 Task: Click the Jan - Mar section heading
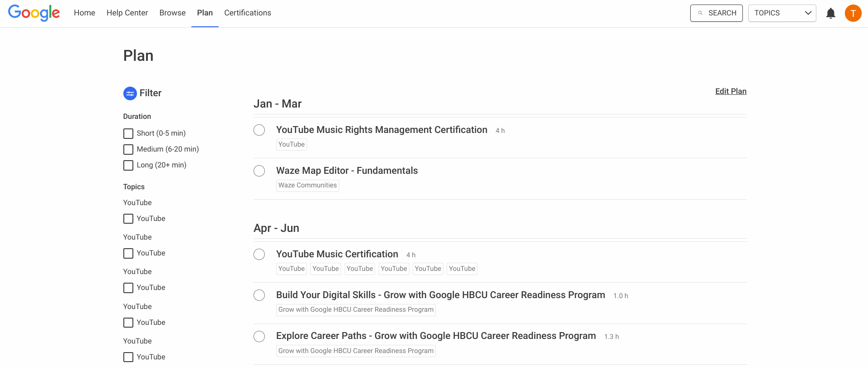[x=278, y=104]
